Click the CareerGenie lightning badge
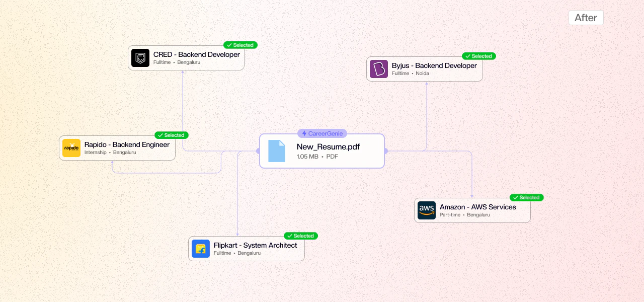Image resolution: width=644 pixels, height=302 pixels. (x=322, y=133)
